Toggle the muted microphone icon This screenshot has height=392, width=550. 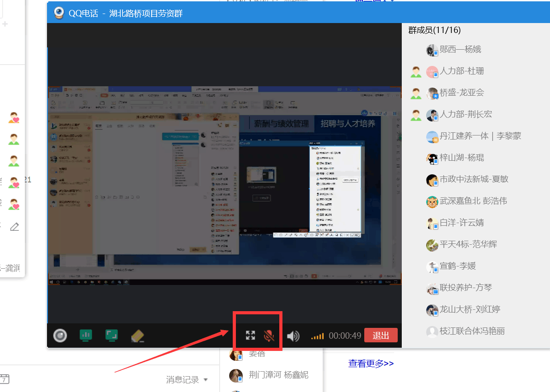(x=269, y=336)
